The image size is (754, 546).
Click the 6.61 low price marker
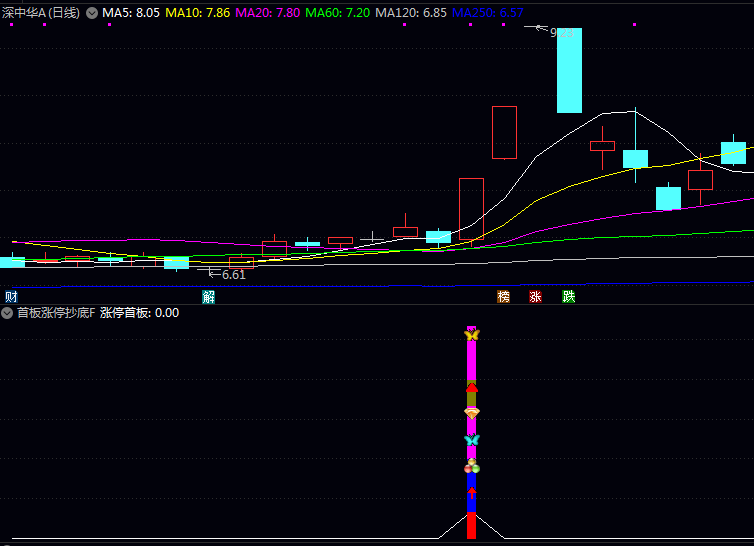click(x=232, y=274)
